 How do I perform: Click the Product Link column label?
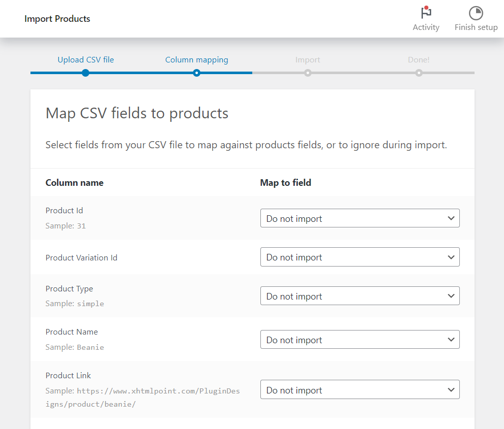coord(68,376)
